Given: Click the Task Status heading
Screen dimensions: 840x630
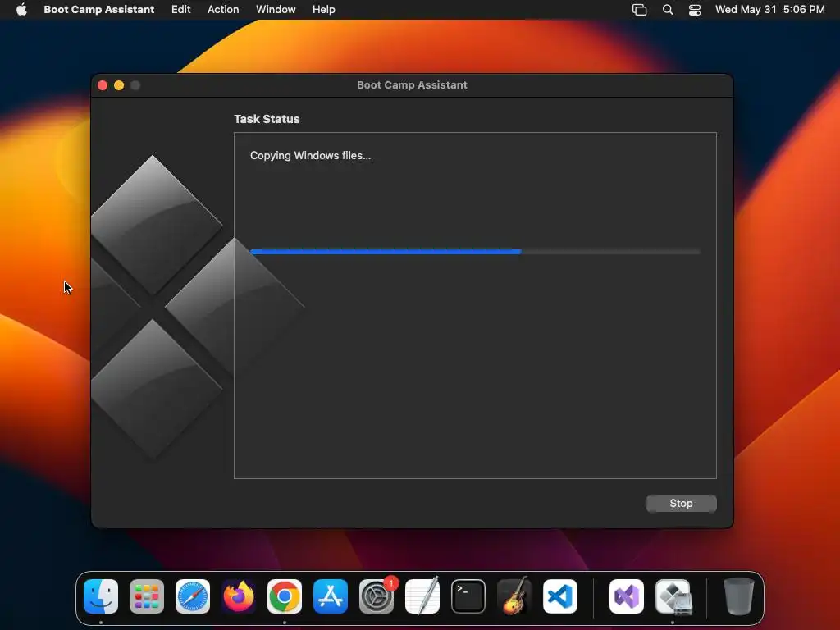Looking at the screenshot, I should click(267, 119).
